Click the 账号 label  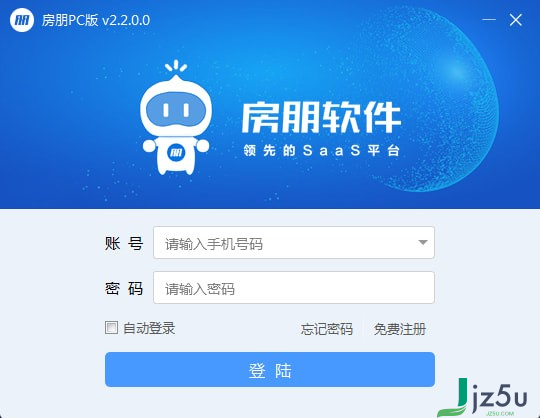click(x=124, y=243)
